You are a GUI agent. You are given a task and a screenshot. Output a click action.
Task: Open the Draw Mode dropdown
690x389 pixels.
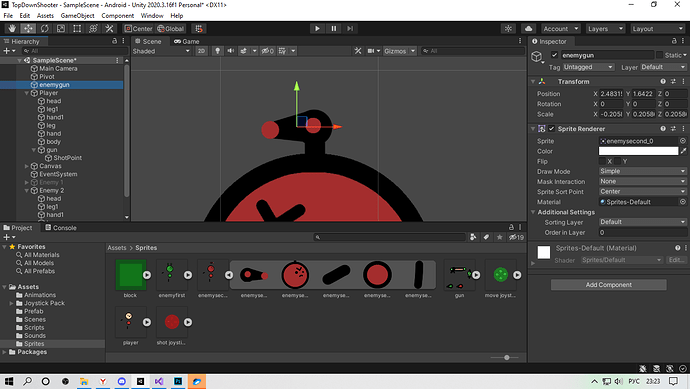point(642,171)
